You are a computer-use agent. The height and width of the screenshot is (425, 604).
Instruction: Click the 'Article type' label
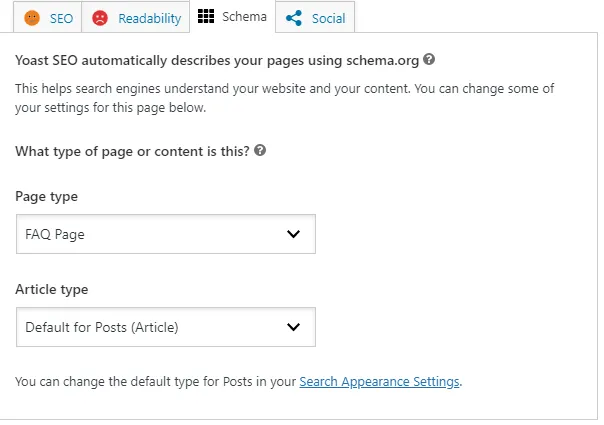pyautogui.click(x=52, y=289)
